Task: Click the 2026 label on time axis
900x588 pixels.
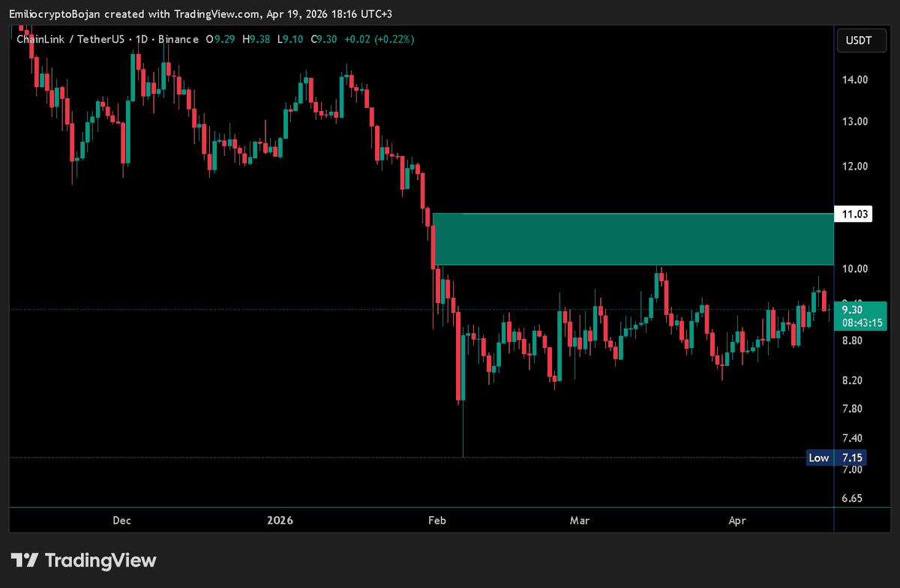Action: click(280, 520)
